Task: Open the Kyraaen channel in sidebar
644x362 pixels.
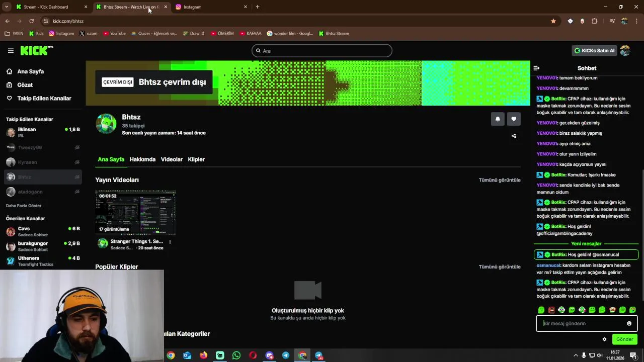Action: click(43, 162)
